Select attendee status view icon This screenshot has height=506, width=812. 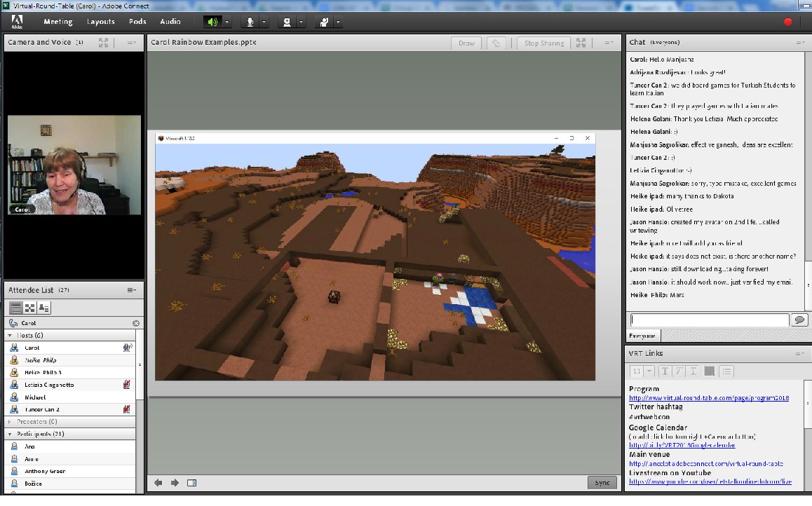pyautogui.click(x=44, y=308)
